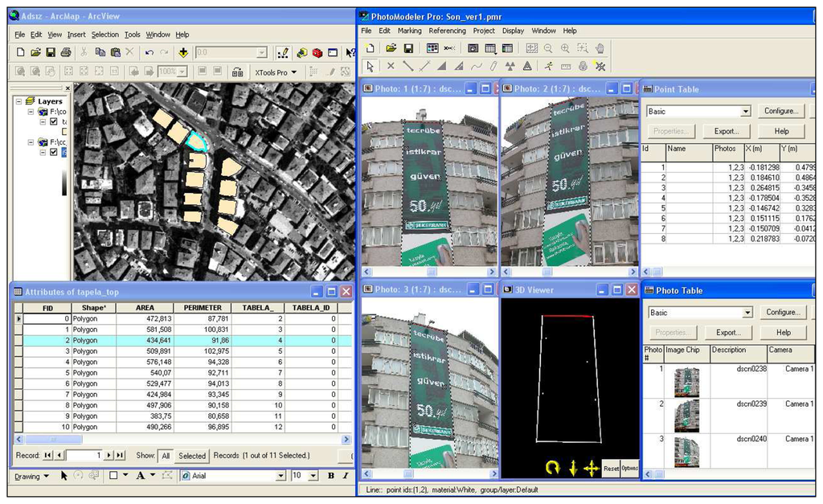Open the ArcToolbox red toolbox icon
This screenshot has width=823, height=504.
point(317,52)
